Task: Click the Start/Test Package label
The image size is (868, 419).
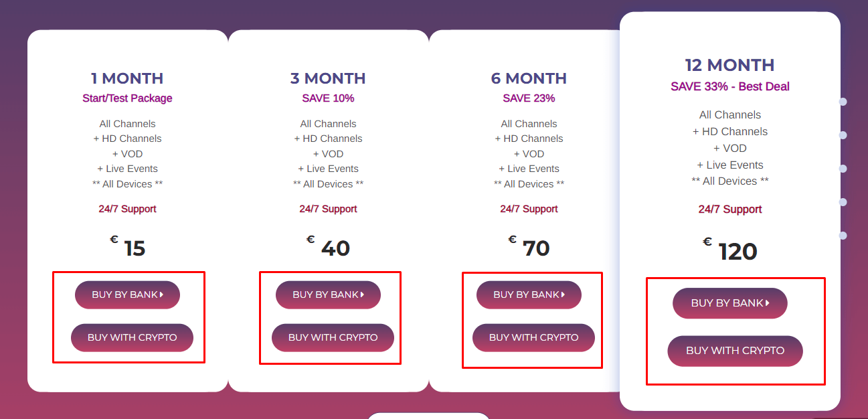Action: 127,97
